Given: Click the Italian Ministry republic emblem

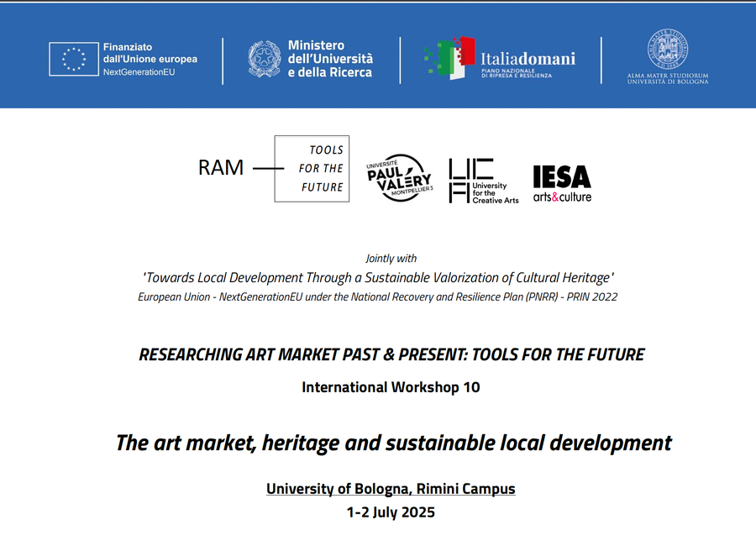Looking at the screenshot, I should pos(264,60).
